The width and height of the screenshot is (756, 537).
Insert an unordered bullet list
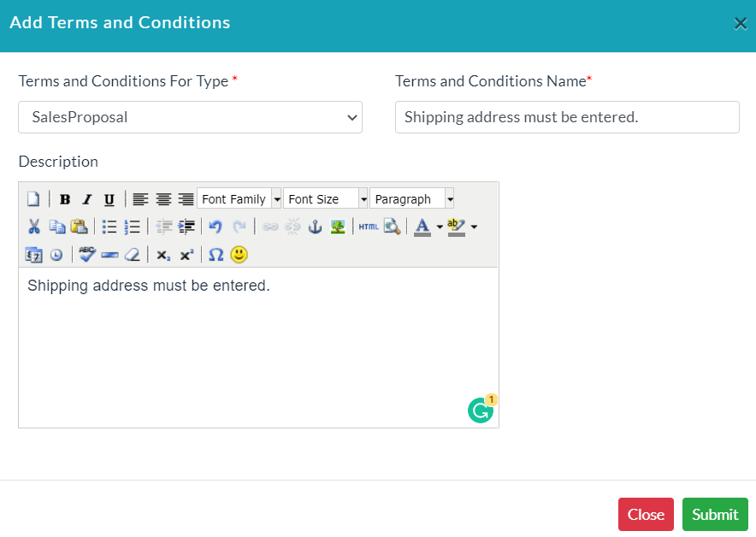(109, 227)
